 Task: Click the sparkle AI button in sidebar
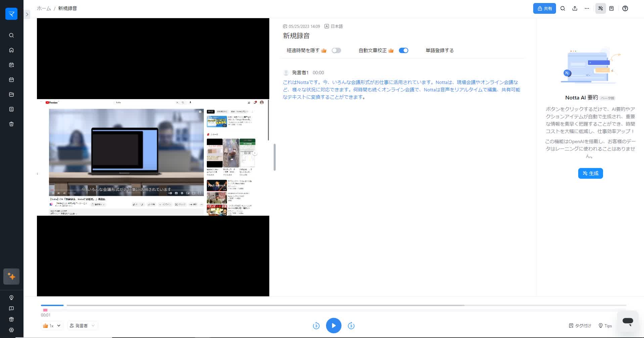tap(11, 277)
